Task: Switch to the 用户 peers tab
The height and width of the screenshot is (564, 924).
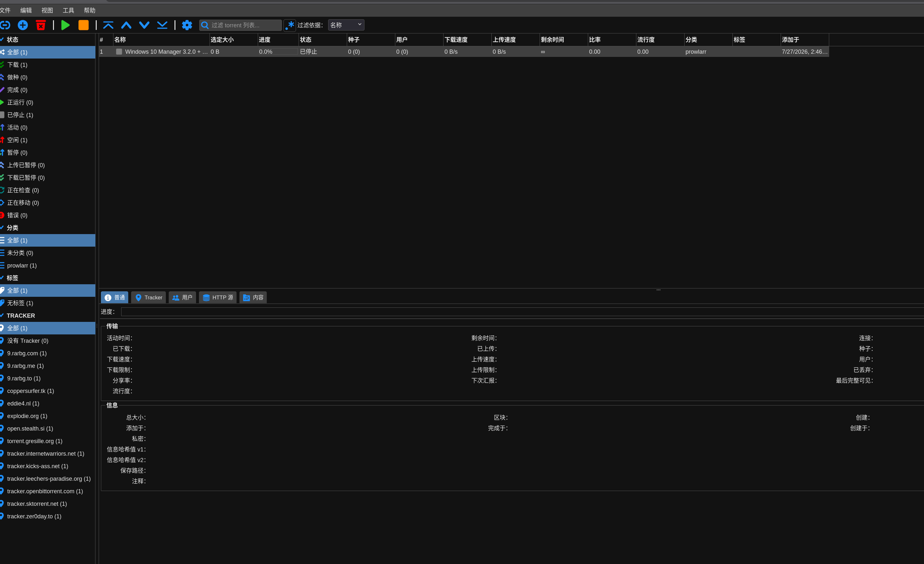Action: 182,297
